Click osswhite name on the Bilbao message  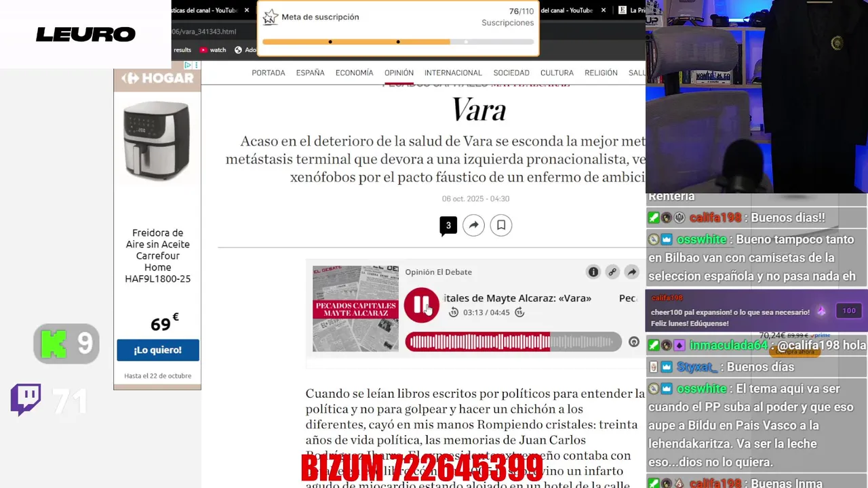[x=701, y=239]
